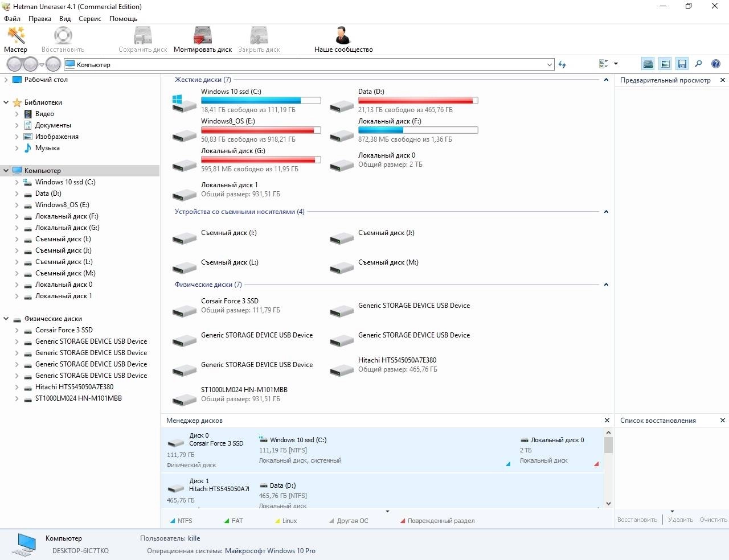This screenshot has height=560, width=729.
Task: Click the Компьютер address input field
Action: click(309, 64)
